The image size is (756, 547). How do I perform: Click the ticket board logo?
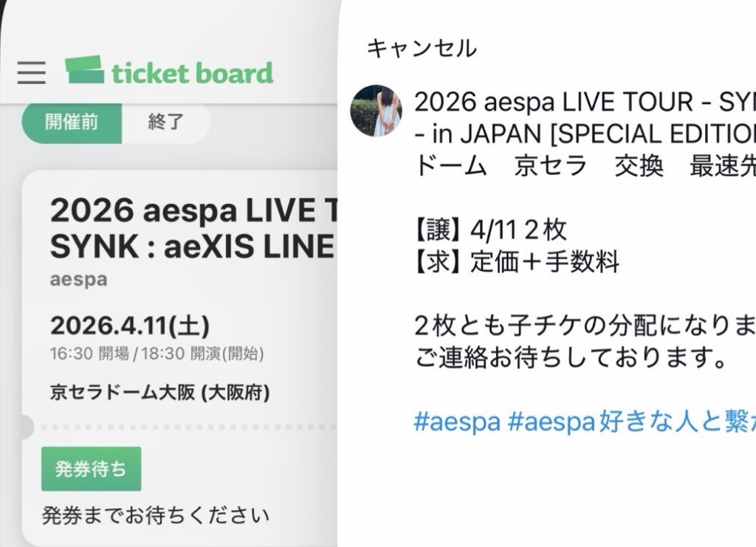coord(169,72)
